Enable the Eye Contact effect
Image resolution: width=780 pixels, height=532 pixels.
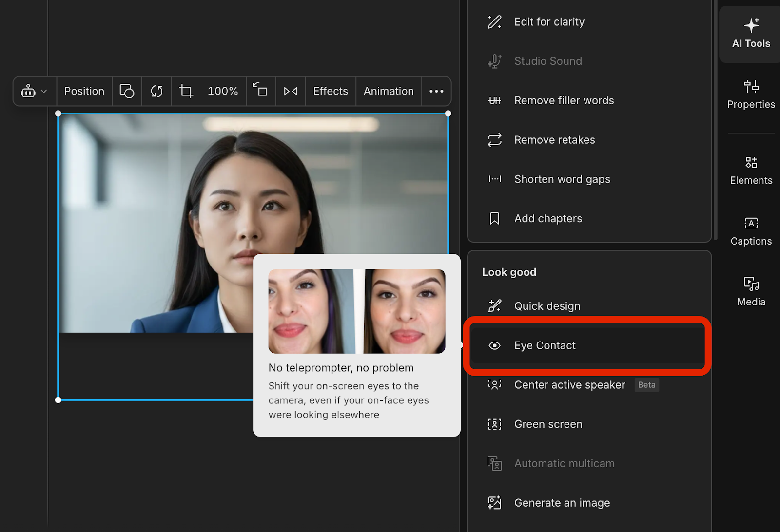(545, 345)
